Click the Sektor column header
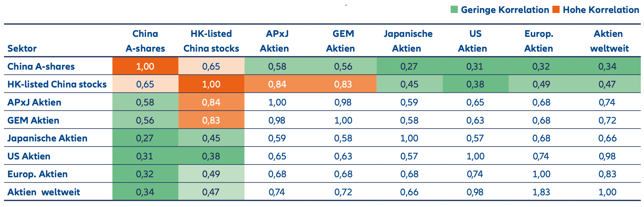The width and height of the screenshot is (644, 207). click(x=22, y=48)
